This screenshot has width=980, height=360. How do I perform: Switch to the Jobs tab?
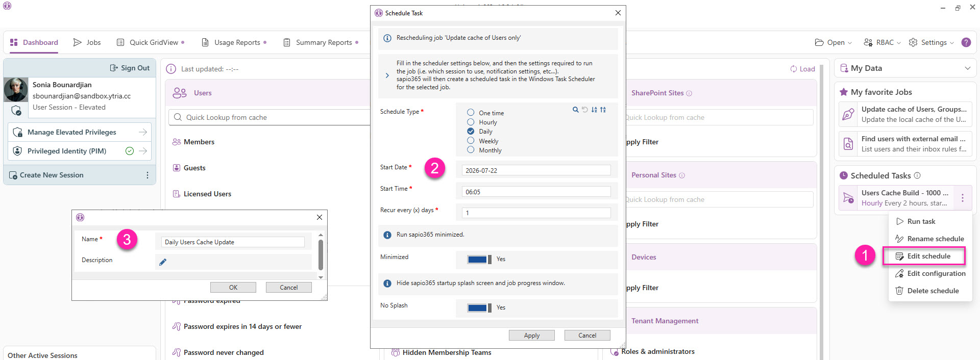click(87, 42)
